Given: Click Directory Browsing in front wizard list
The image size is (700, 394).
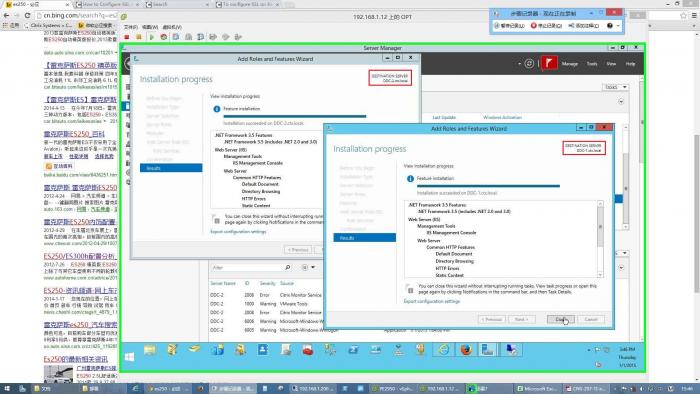Looking at the screenshot, I should click(454, 261).
